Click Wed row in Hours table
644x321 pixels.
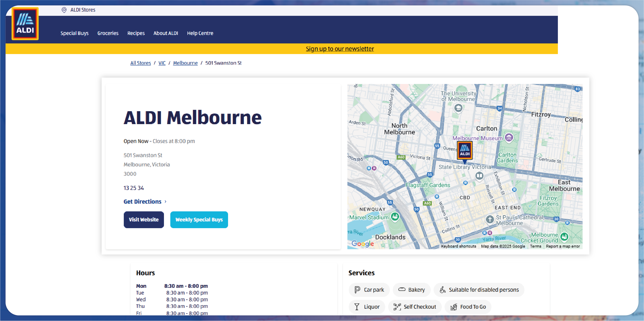tap(172, 300)
